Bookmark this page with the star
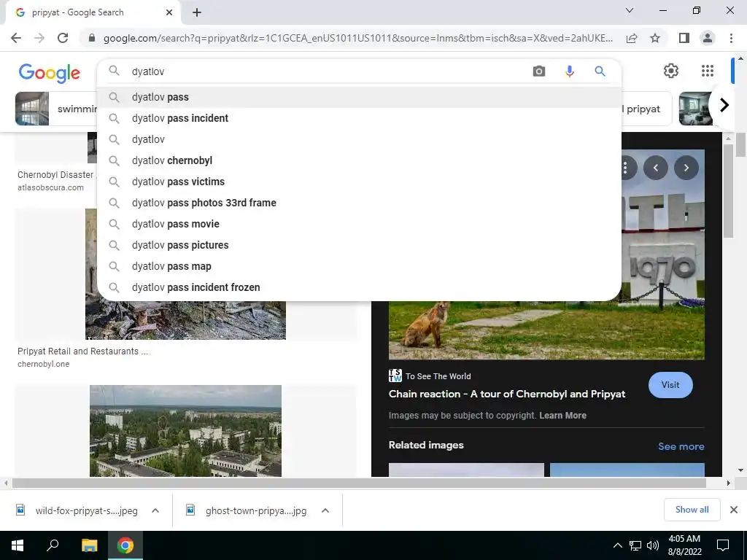The height and width of the screenshot is (560, 747). pos(655,38)
